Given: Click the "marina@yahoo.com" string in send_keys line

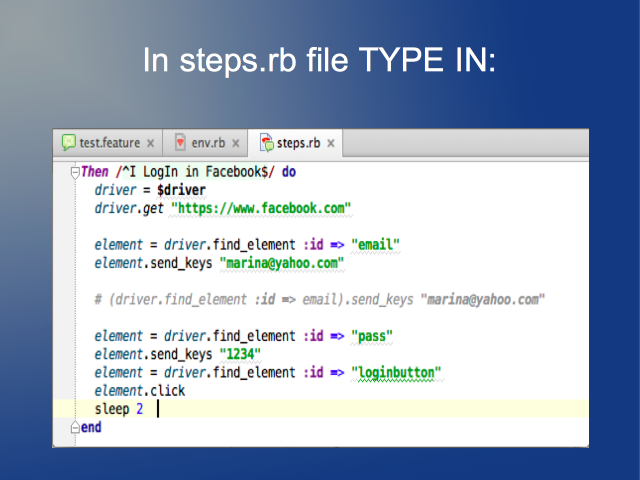Looking at the screenshot, I should (x=282, y=263).
